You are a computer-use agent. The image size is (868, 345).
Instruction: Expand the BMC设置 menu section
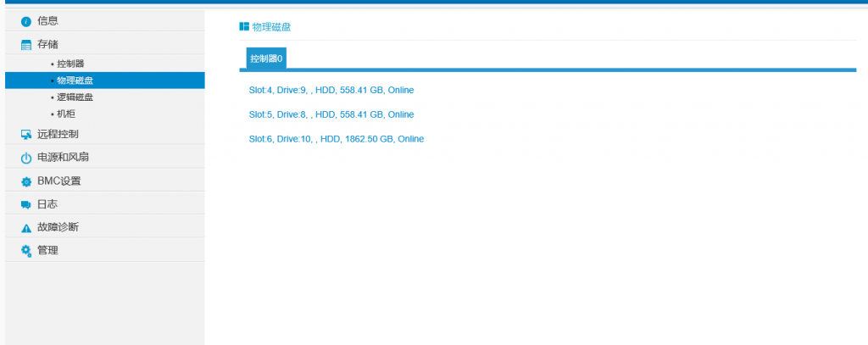pyautogui.click(x=58, y=181)
